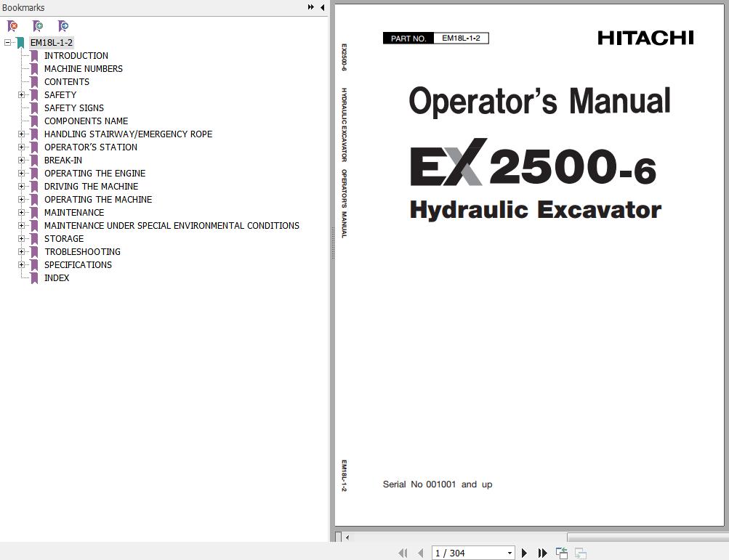Expand the DRIVING THE MACHINE bookmark
This screenshot has height=560, width=729.
21,186
